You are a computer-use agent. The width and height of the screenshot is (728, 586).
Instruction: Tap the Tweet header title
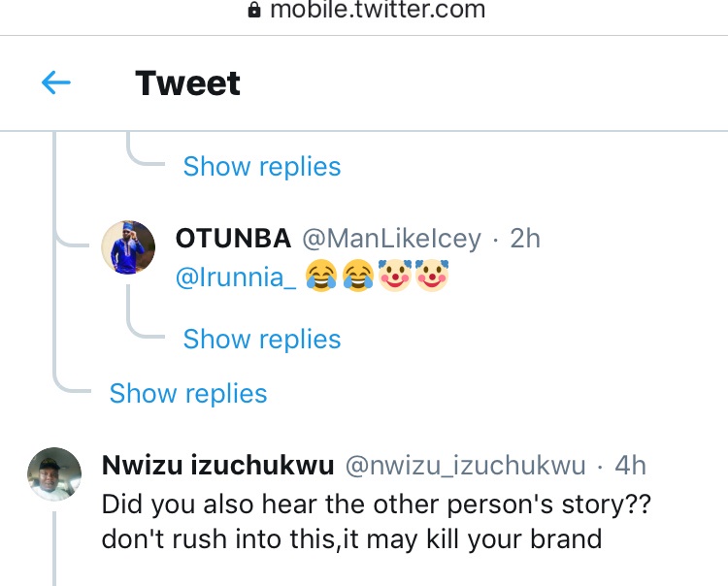(x=188, y=83)
